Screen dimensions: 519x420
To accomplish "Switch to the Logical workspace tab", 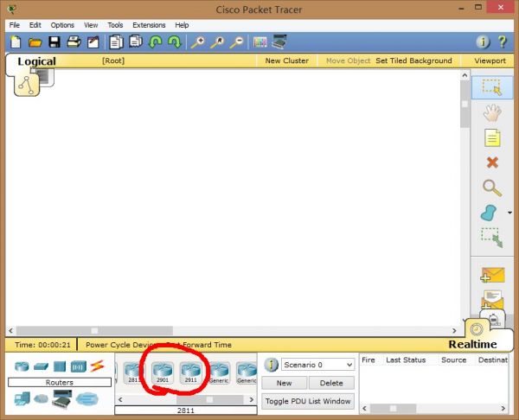I will point(36,61).
